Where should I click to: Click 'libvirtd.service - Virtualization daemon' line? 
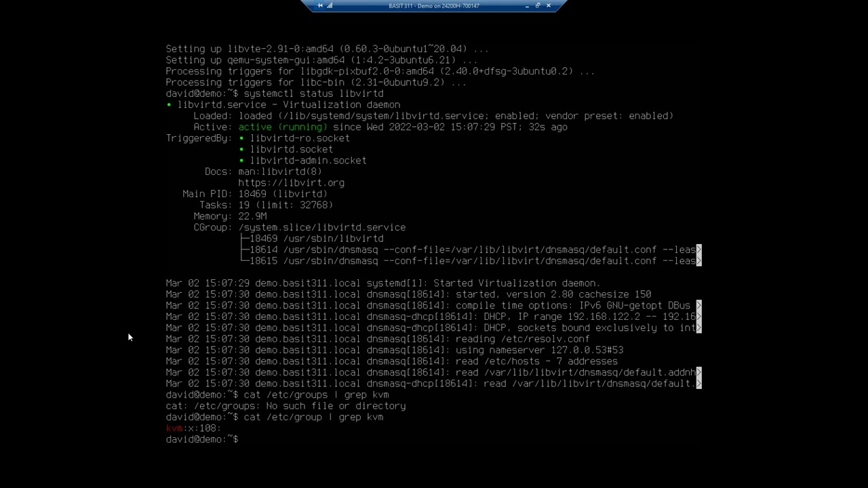pyautogui.click(x=283, y=104)
